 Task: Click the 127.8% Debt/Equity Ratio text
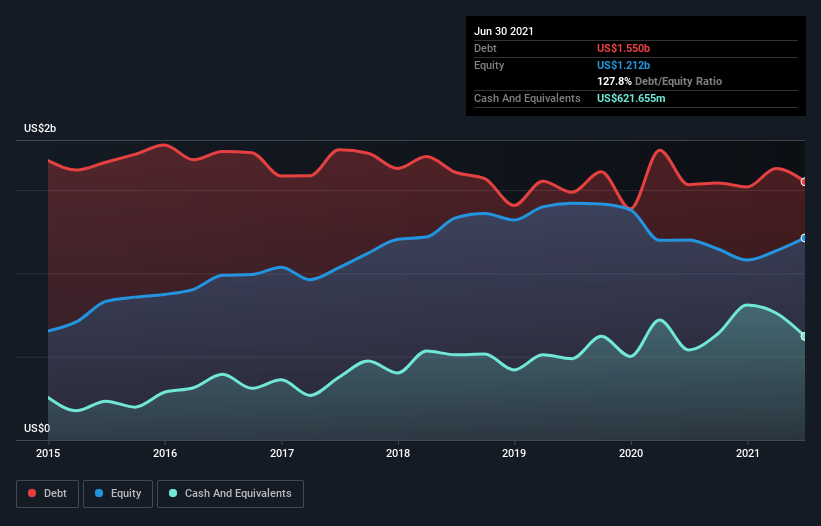click(x=659, y=82)
